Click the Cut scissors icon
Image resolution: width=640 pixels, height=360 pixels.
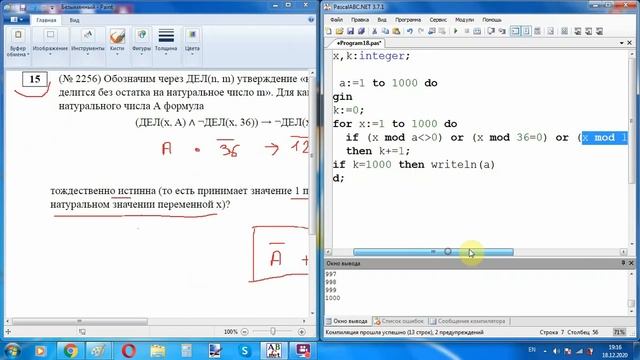(374, 31)
